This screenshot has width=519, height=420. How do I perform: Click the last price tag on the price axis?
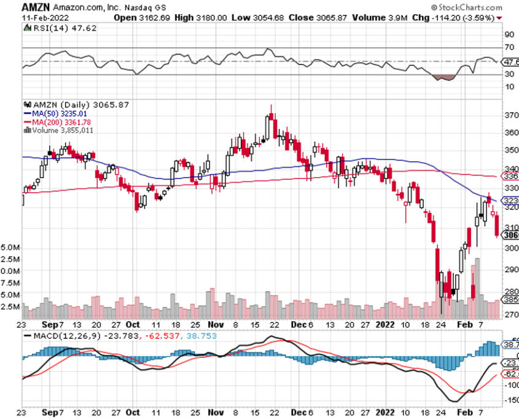tap(510, 235)
